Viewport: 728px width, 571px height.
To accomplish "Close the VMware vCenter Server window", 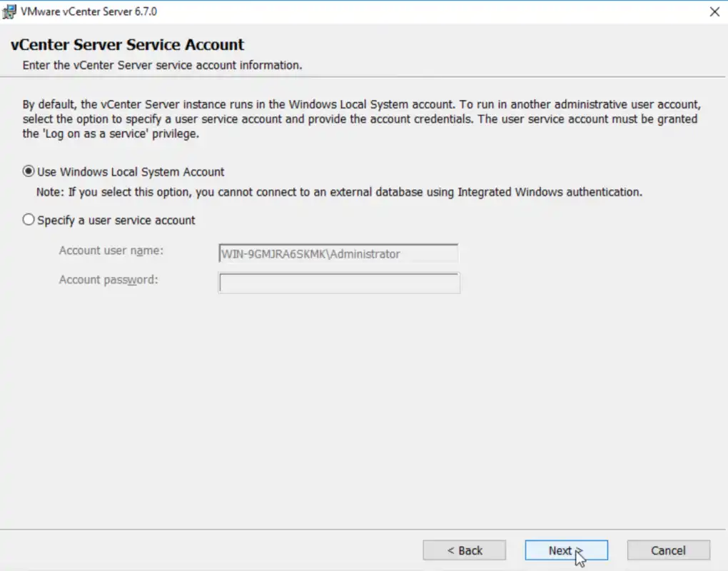I will (714, 11).
